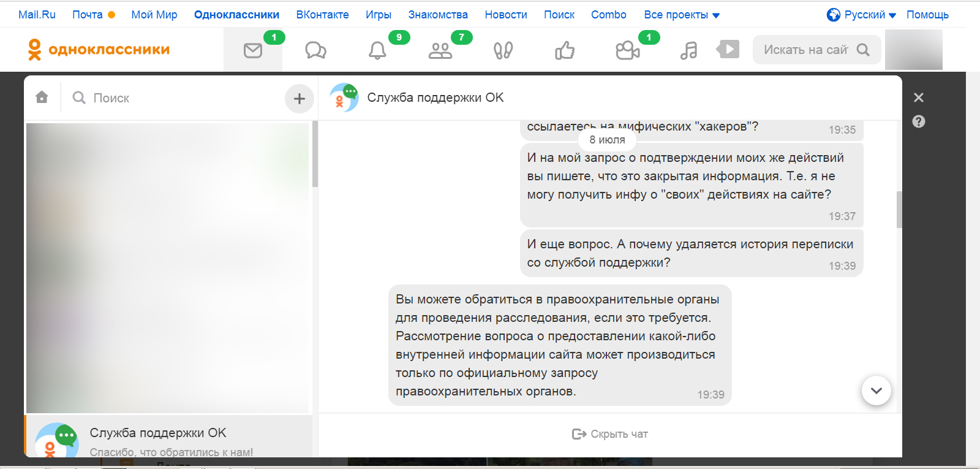
Task: Click the message thread scrollbar thumb
Action: coord(899,210)
